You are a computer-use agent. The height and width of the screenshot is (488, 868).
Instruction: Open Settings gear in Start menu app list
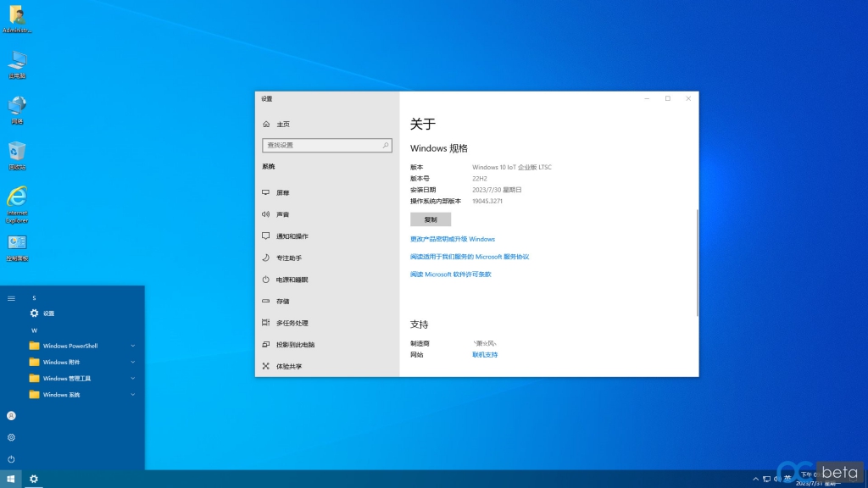34,313
